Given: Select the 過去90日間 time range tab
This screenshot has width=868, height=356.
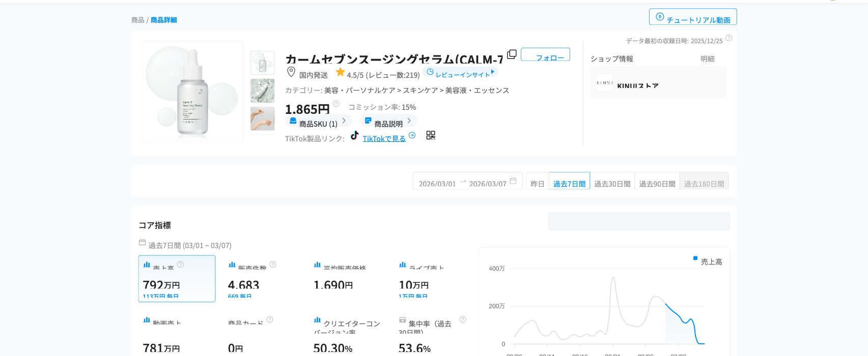Looking at the screenshot, I should pyautogui.click(x=657, y=181).
